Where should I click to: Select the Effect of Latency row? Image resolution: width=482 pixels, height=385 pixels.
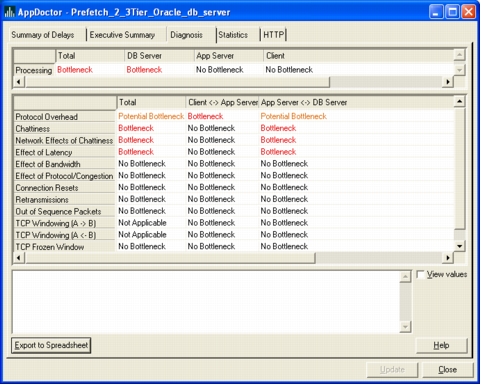click(64, 152)
